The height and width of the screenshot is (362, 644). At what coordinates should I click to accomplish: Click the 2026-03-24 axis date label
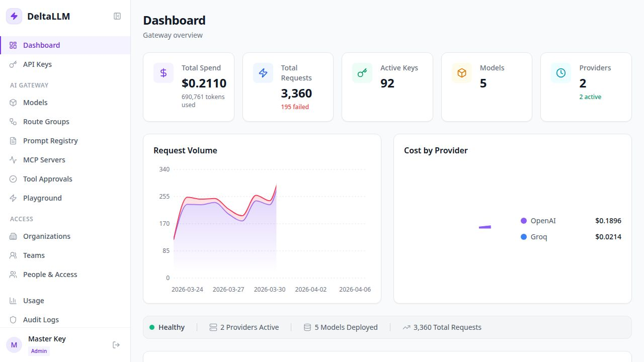click(187, 289)
